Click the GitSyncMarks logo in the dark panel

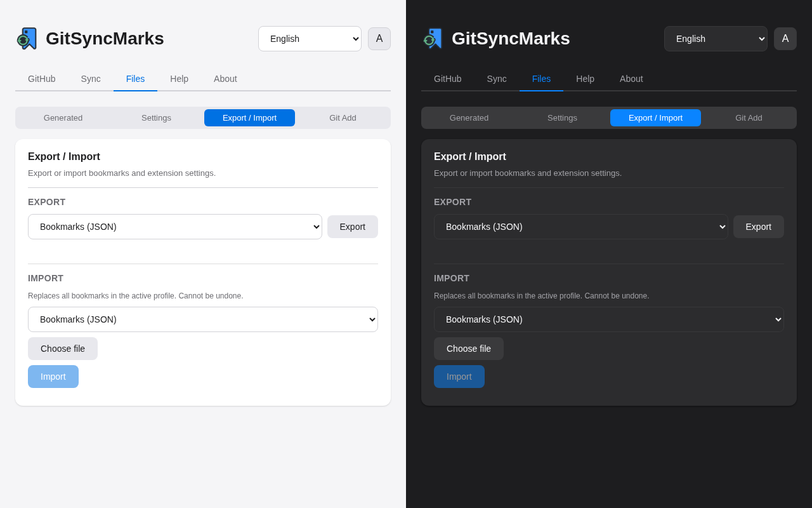[x=433, y=39]
